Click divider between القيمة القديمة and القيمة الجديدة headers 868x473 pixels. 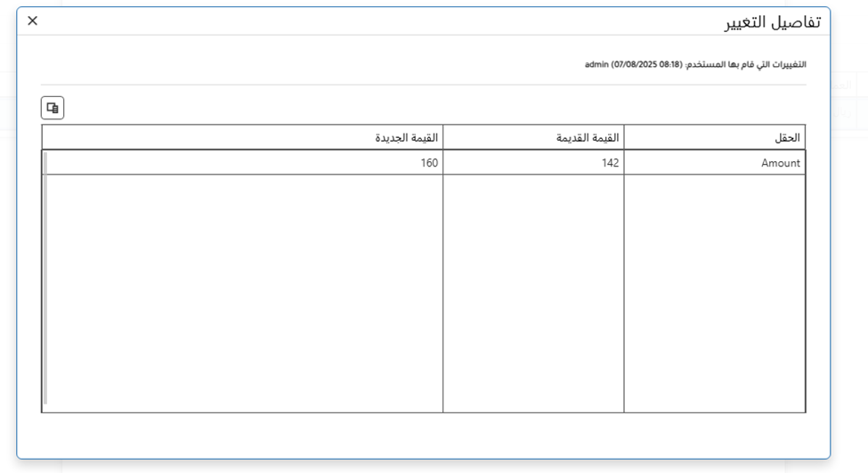pos(443,138)
